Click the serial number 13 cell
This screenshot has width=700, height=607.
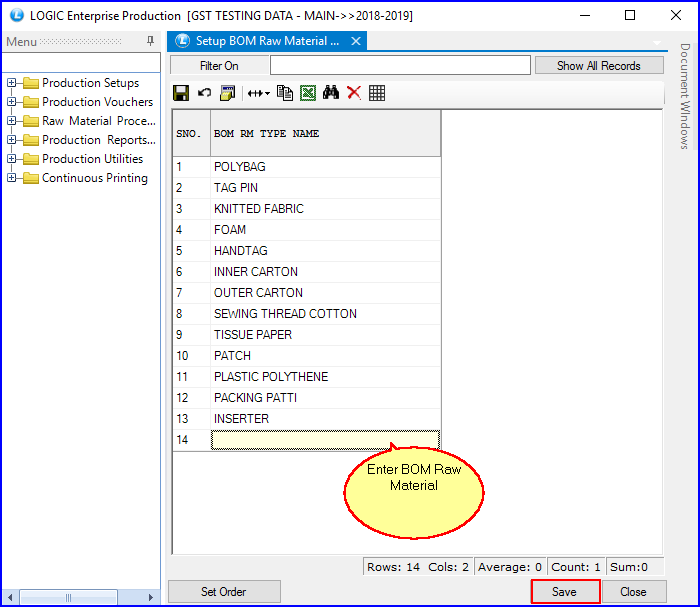[x=192, y=419]
